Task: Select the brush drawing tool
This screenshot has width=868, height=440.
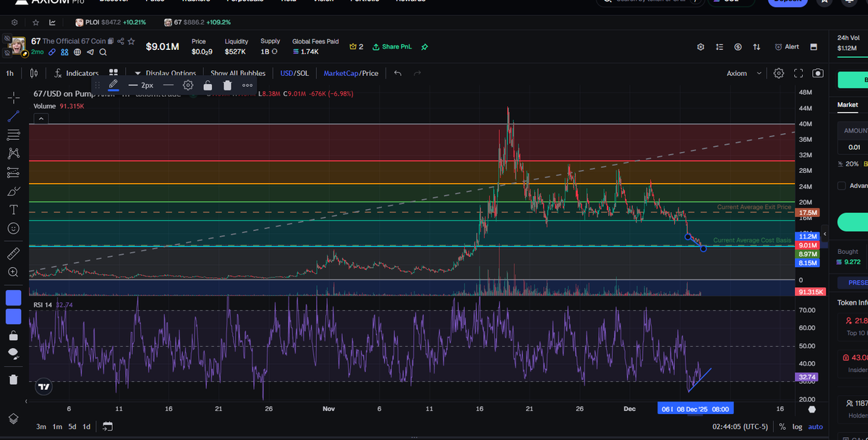Action: click(13, 191)
